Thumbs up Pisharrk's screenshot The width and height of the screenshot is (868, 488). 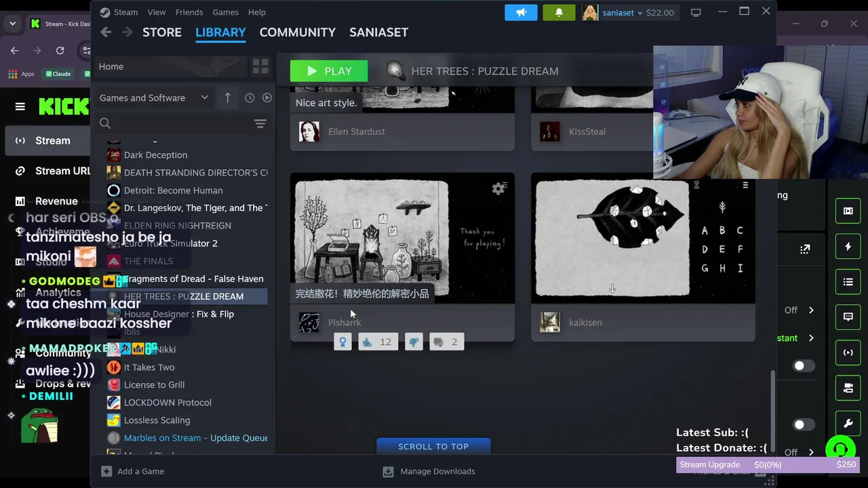[x=377, y=342]
